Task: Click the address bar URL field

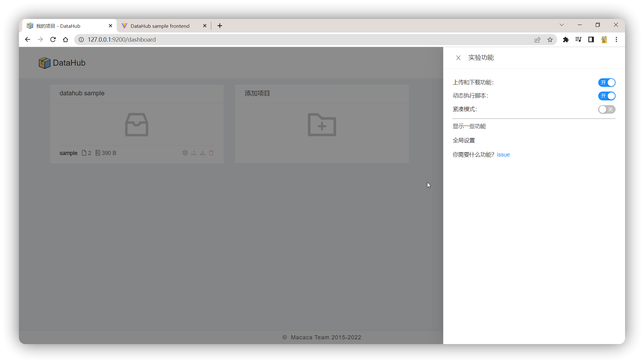Action: (x=284, y=39)
